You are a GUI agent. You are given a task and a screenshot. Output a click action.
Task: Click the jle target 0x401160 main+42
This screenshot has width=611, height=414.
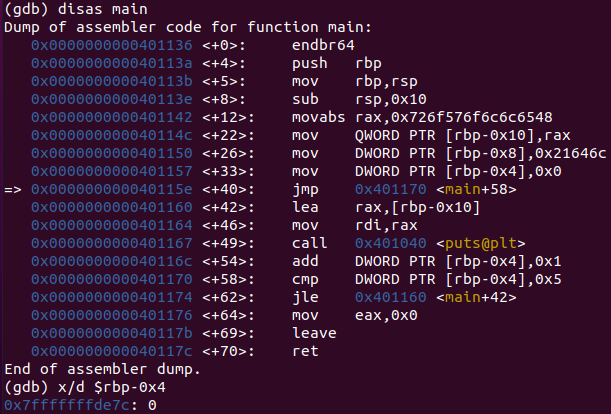[x=436, y=297]
